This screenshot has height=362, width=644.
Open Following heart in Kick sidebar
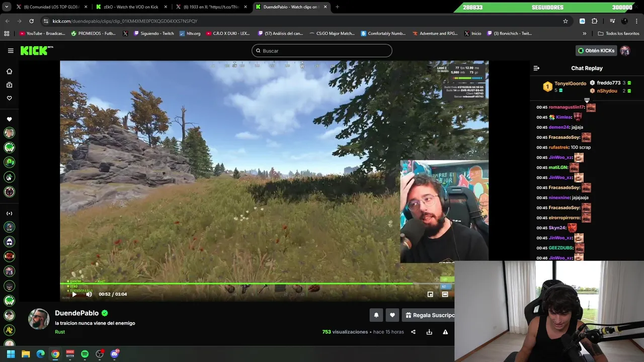tap(9, 98)
